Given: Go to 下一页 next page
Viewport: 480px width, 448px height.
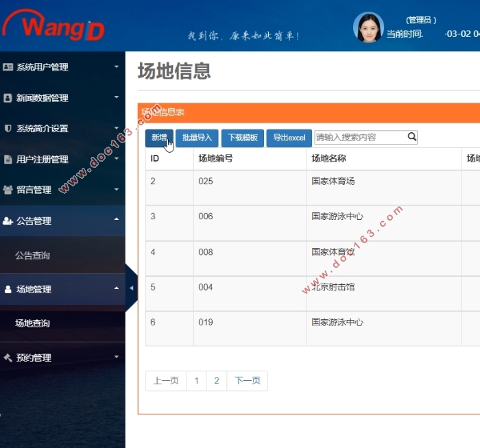Looking at the screenshot, I should click(248, 381).
